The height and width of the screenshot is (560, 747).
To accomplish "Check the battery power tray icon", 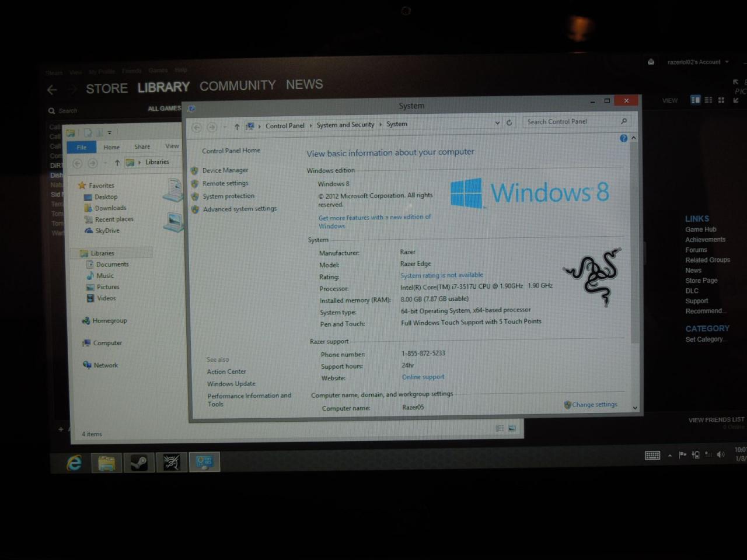I will click(695, 454).
